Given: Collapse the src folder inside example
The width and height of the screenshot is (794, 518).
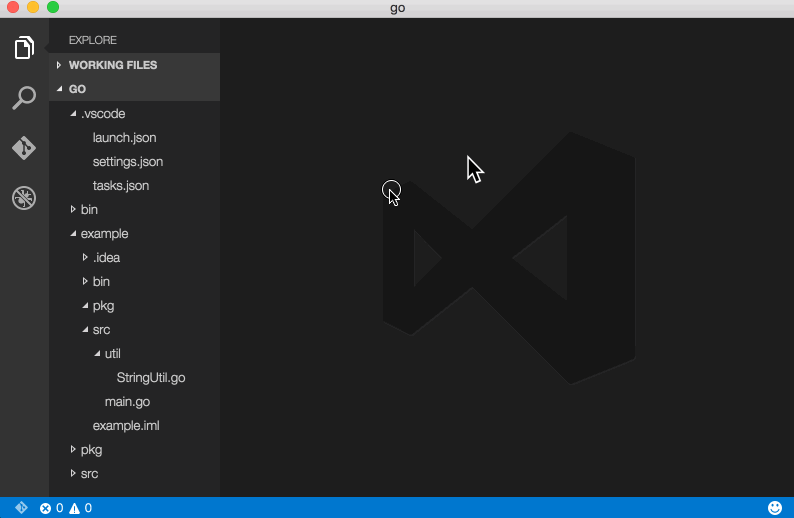Looking at the screenshot, I should tap(85, 329).
